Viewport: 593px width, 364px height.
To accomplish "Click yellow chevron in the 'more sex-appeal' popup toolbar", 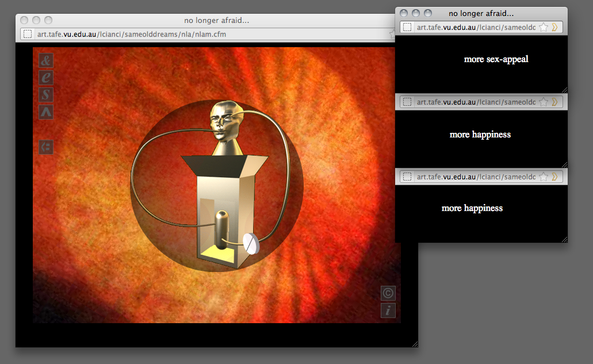I will [x=555, y=27].
